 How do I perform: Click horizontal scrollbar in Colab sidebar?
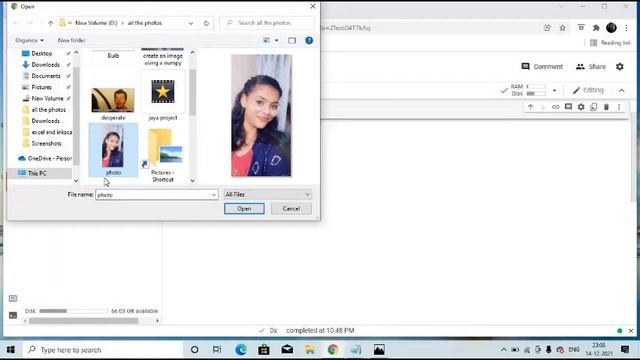[83, 321]
